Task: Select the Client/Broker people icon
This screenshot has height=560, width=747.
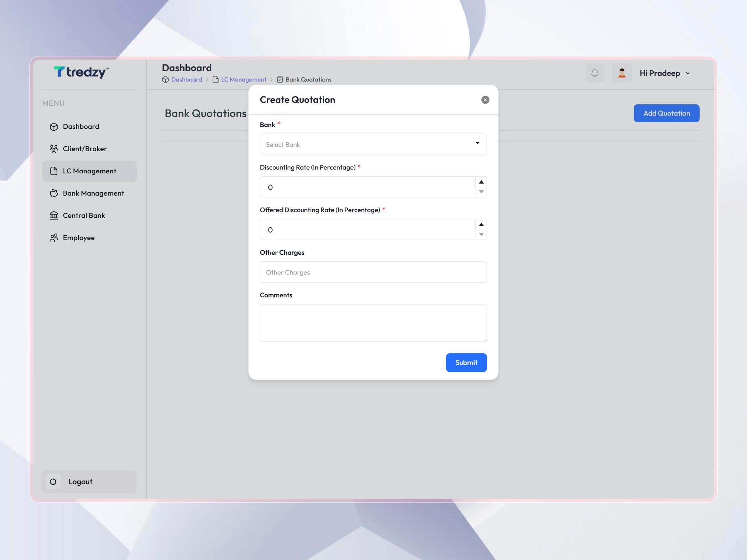Action: click(x=54, y=148)
